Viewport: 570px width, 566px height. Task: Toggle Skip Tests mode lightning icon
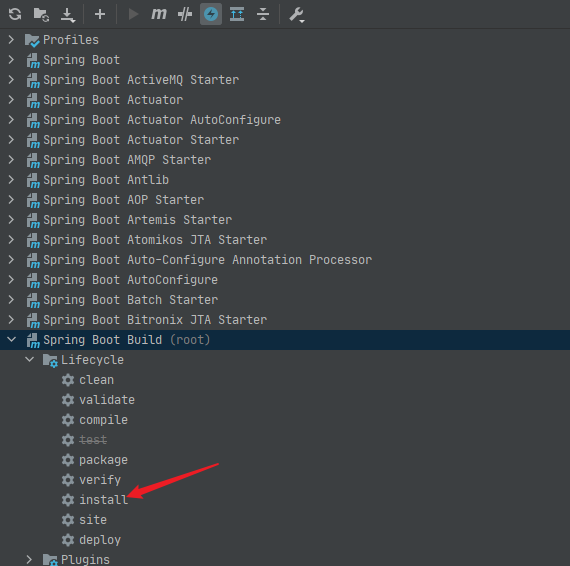click(x=211, y=14)
